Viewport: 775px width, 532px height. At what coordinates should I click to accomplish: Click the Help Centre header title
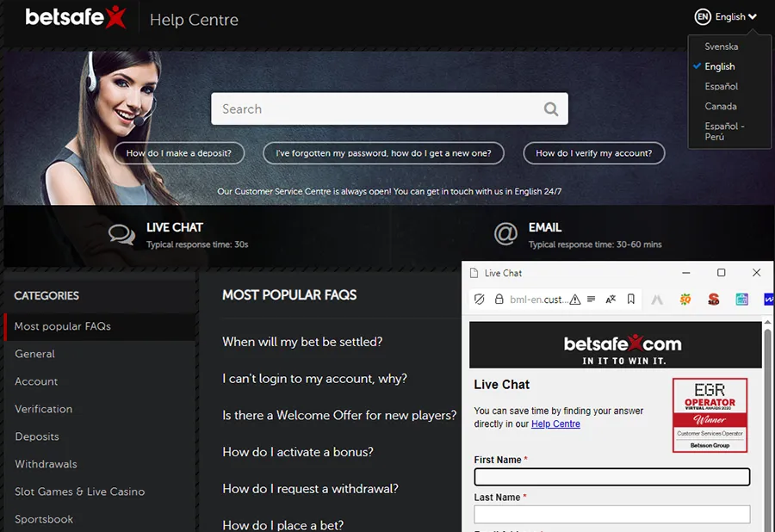[194, 20]
